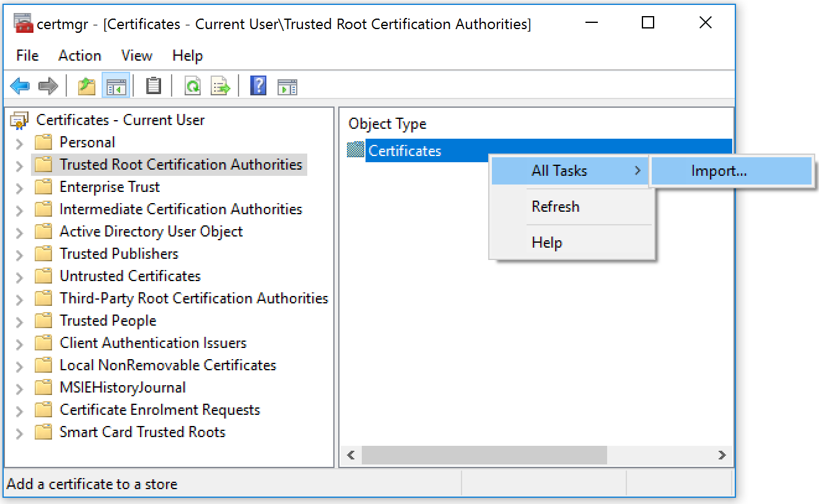Viewport: 819px width, 504px height.
Task: Choose Refresh in the context menu
Action: click(x=572, y=206)
